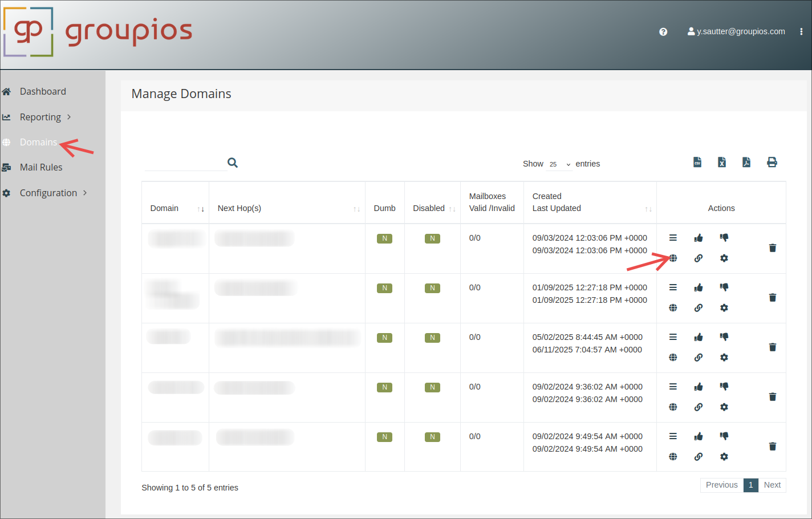The width and height of the screenshot is (812, 519).
Task: Go to Dashboard in the sidebar
Action: 43,91
